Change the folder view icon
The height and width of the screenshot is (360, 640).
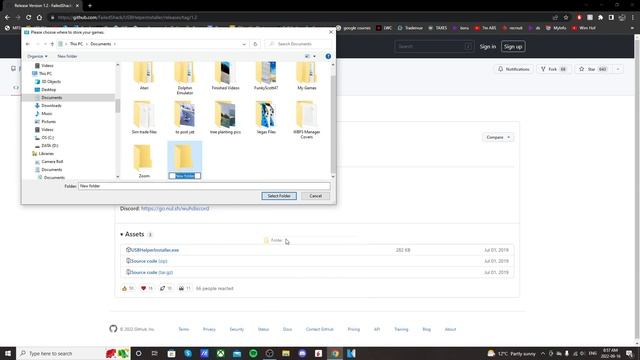pos(307,56)
